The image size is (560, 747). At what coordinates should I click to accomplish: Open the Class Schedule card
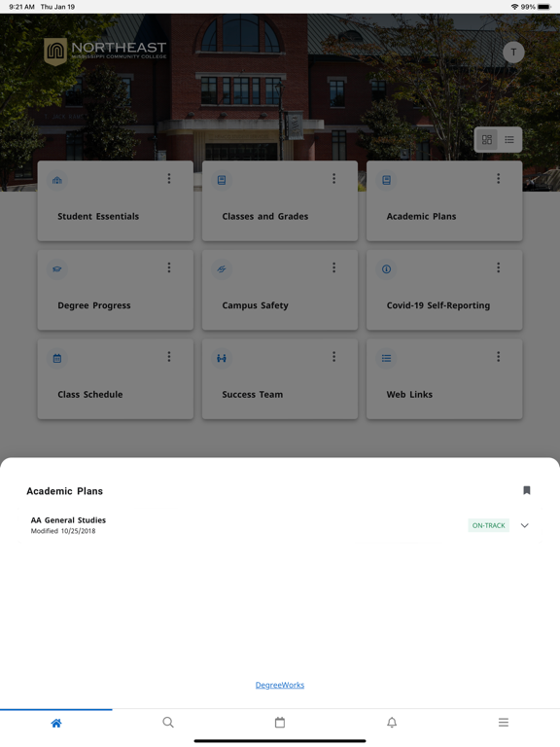[x=116, y=379]
